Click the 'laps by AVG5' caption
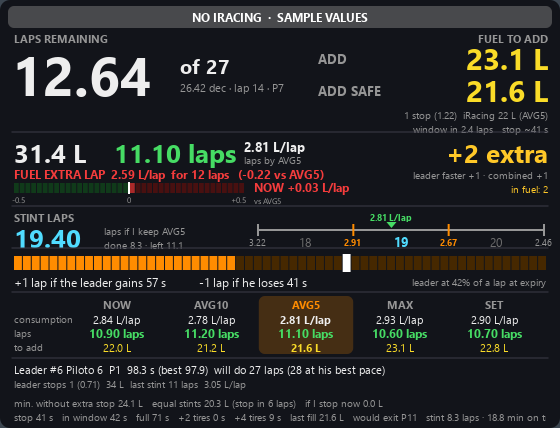 click(272, 161)
